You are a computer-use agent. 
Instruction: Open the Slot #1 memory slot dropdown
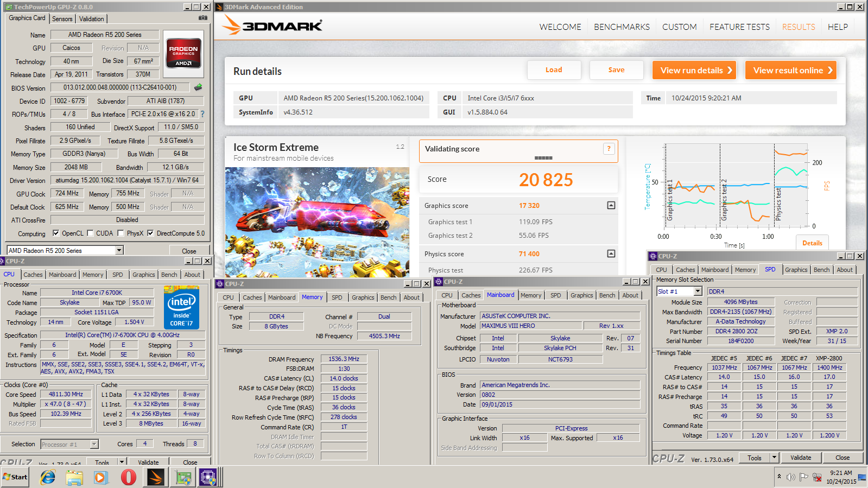pos(698,291)
